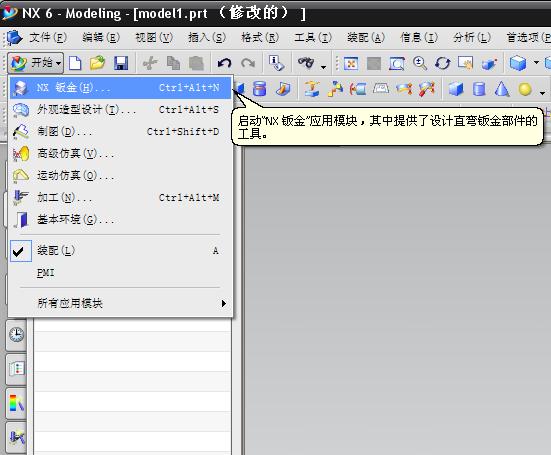Screen dimensions: 551x455
Task: Select NX 钣金(H) menu entry
Action: coord(120,88)
